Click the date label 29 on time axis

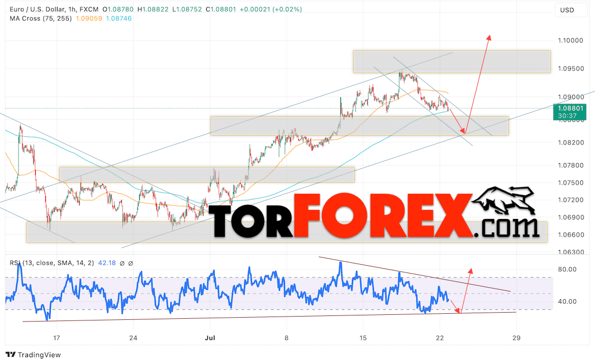516,338
